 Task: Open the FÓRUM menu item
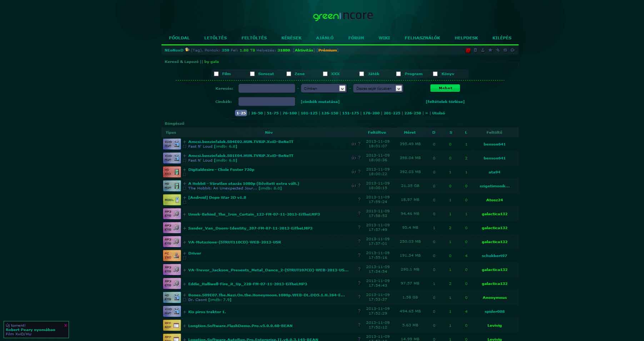click(356, 38)
